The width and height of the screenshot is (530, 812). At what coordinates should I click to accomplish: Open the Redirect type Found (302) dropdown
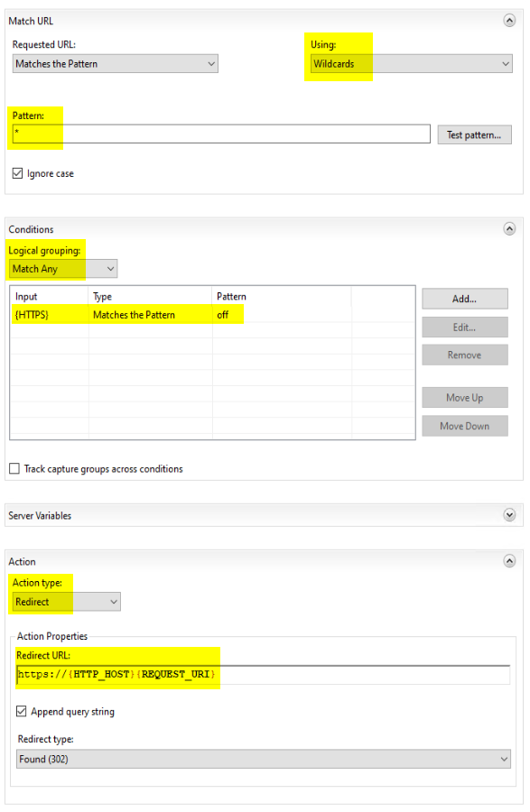263,759
